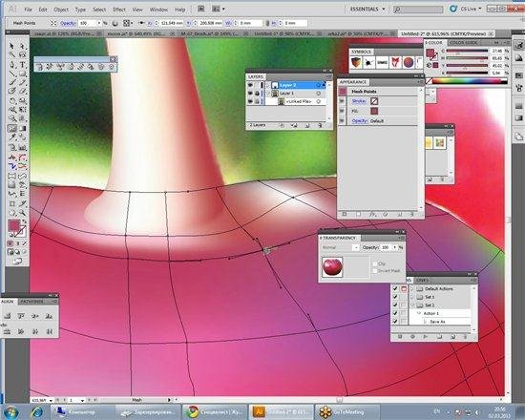Toggle Stroke visibility eye in Appearance panel
Screen dimensions: 525x420
click(x=342, y=101)
